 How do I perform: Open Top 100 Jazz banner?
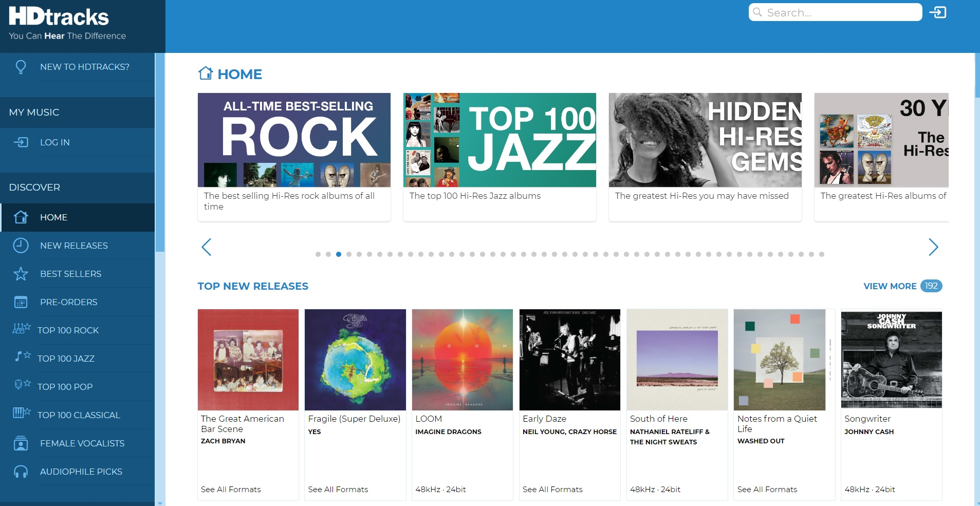tap(500, 140)
